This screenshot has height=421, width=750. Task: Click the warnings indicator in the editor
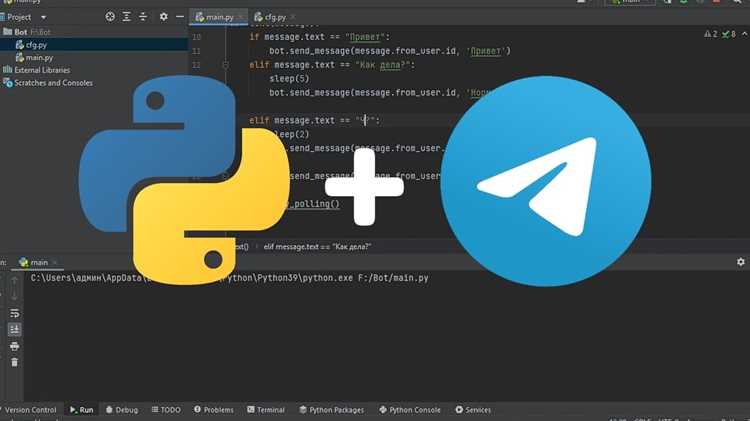point(711,34)
